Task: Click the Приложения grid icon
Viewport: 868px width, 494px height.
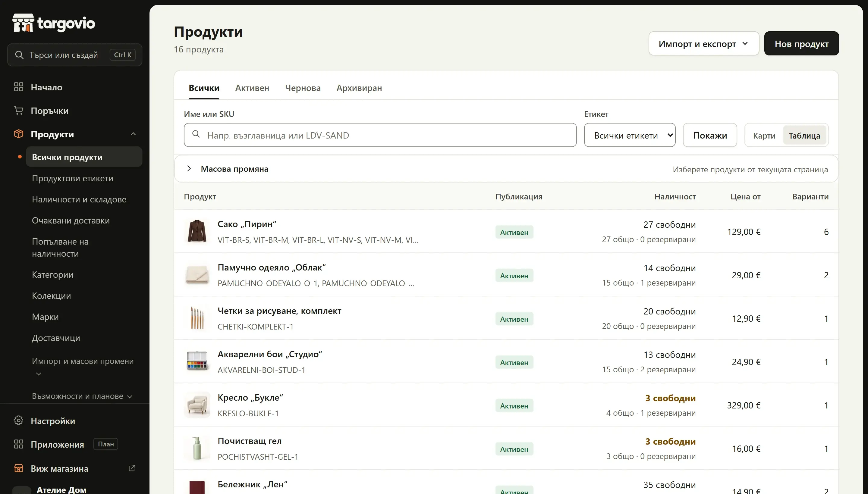Action: (19, 445)
